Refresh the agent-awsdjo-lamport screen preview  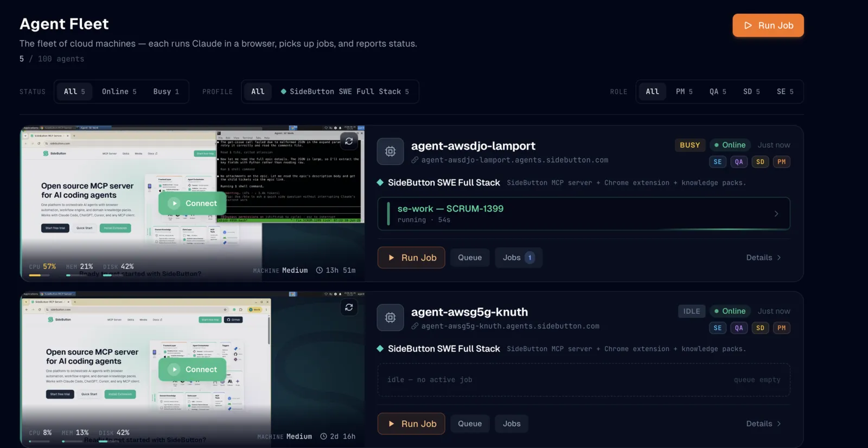[x=349, y=141]
